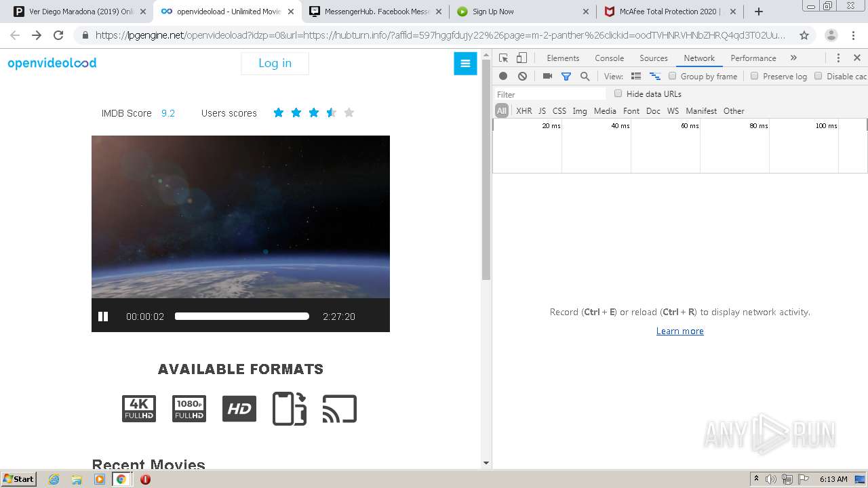Screen dimensions: 868x488
Task: Open DevTools customize three-dot menu
Action: (838, 58)
